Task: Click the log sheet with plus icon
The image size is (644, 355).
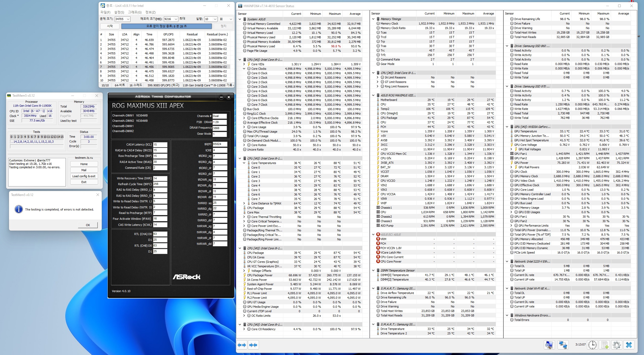Action: (x=605, y=345)
